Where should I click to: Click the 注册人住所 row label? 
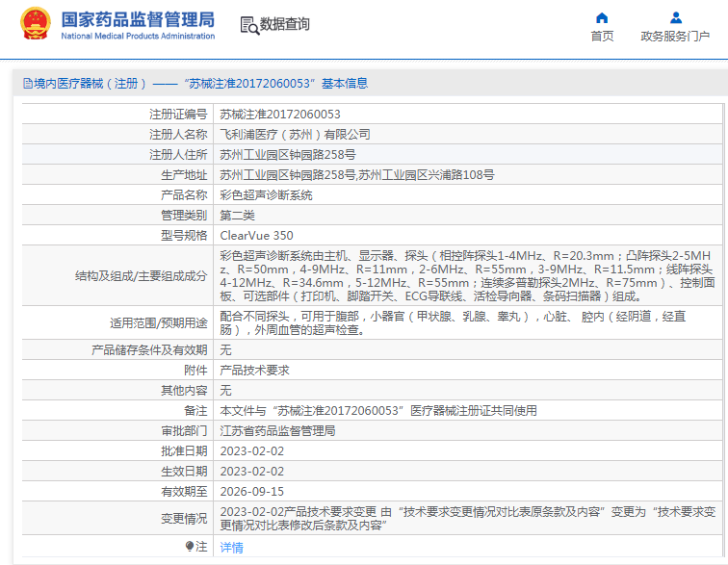point(178,155)
